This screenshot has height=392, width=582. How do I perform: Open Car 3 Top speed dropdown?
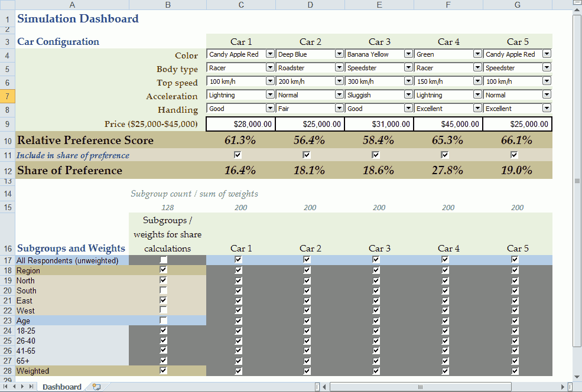pos(408,81)
